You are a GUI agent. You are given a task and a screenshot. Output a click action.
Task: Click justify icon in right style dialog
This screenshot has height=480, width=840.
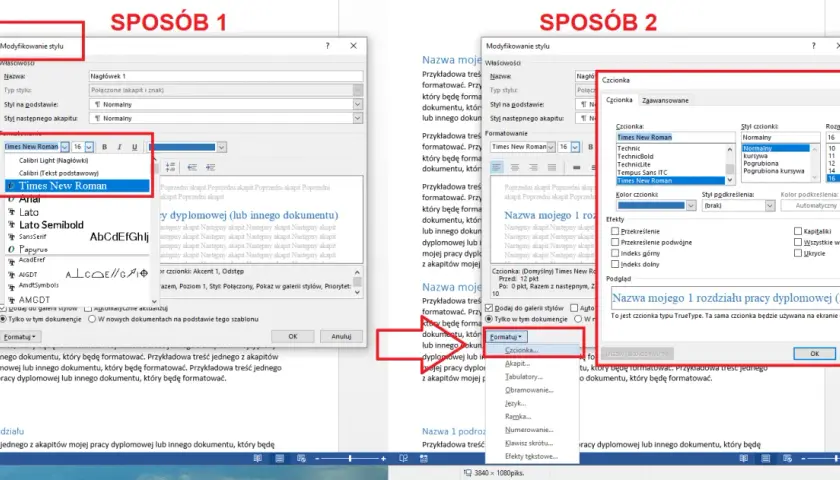tap(551, 168)
